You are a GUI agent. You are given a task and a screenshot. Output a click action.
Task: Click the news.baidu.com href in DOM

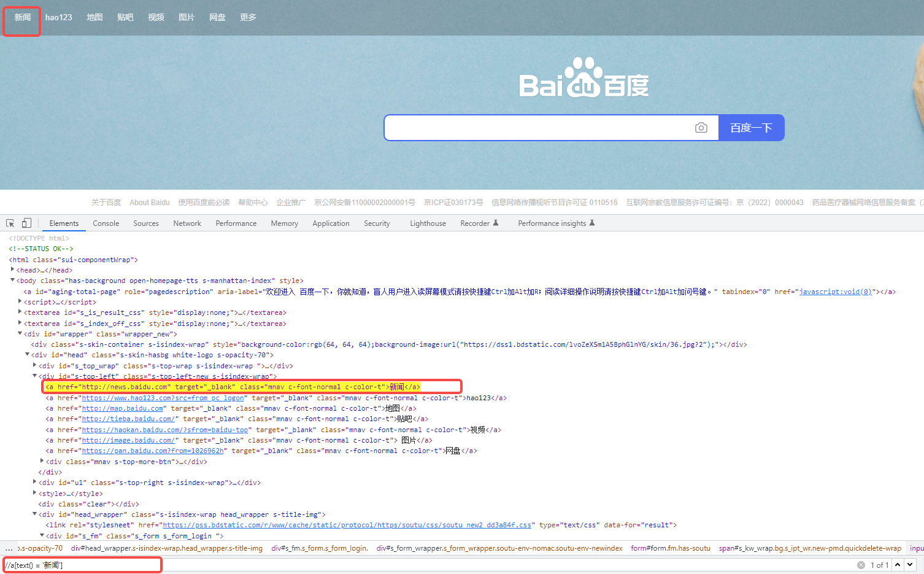coord(125,387)
